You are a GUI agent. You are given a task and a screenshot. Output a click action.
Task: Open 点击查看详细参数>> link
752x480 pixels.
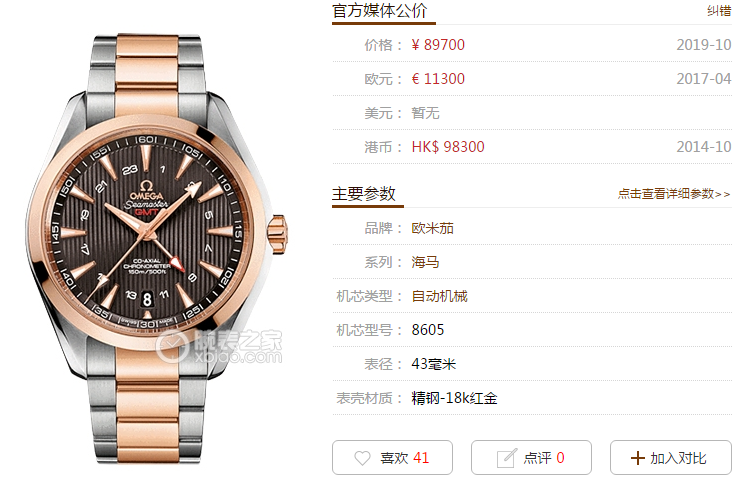674,194
